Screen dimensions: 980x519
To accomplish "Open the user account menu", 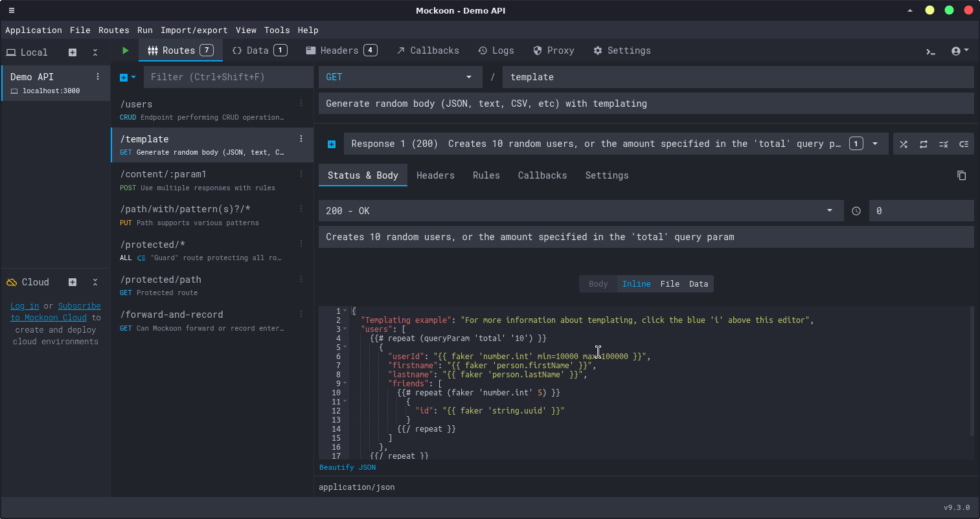I will pos(960,51).
